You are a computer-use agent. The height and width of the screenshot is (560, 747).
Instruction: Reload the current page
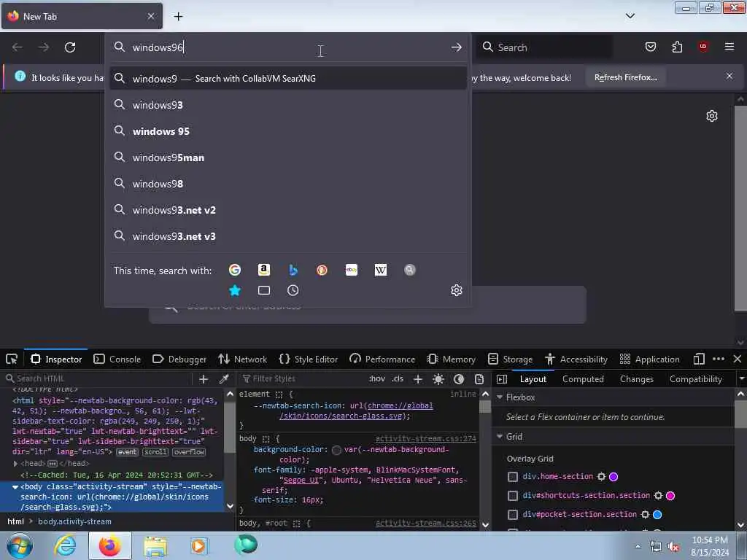[70, 47]
